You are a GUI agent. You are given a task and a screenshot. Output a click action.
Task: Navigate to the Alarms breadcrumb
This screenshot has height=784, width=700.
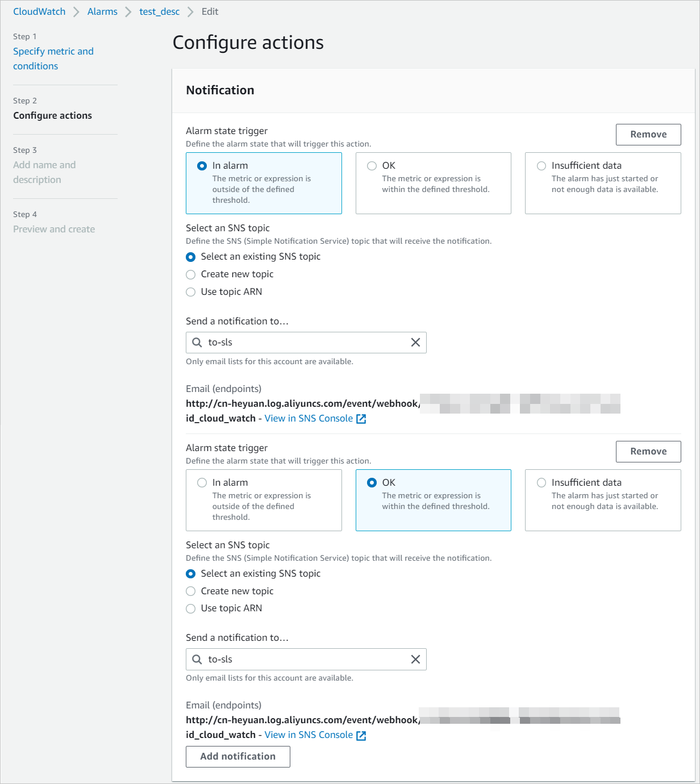pyautogui.click(x=102, y=11)
